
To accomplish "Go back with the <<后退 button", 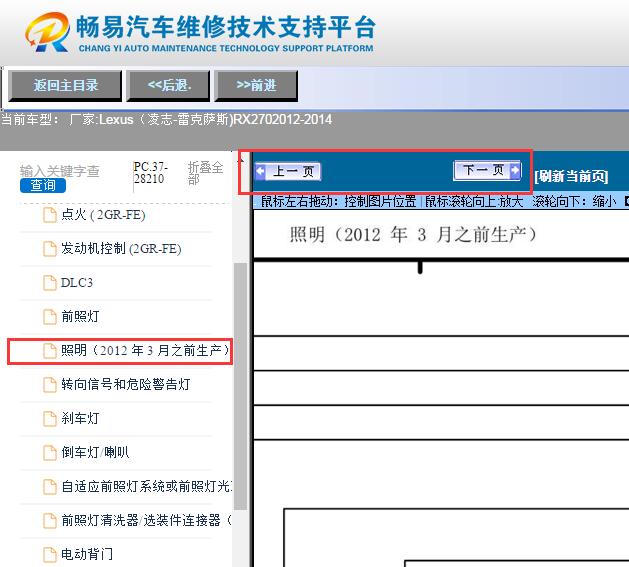I will 168,85.
